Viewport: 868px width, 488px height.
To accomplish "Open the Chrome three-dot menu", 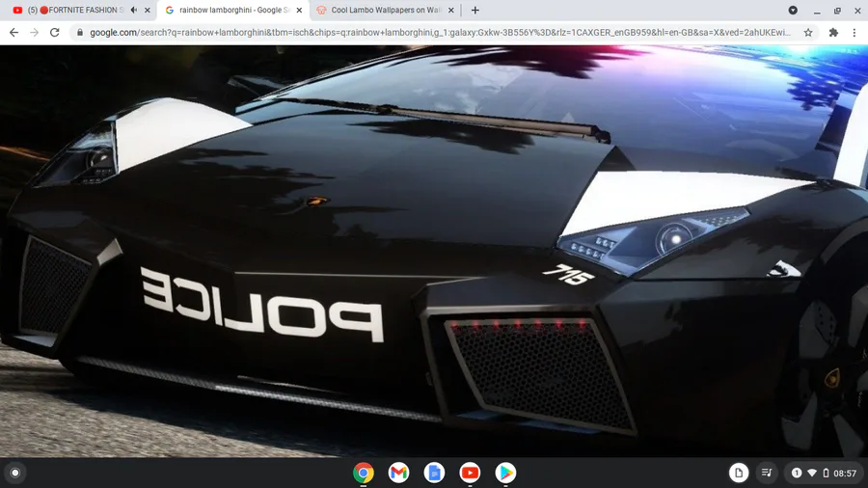I will click(x=854, y=33).
